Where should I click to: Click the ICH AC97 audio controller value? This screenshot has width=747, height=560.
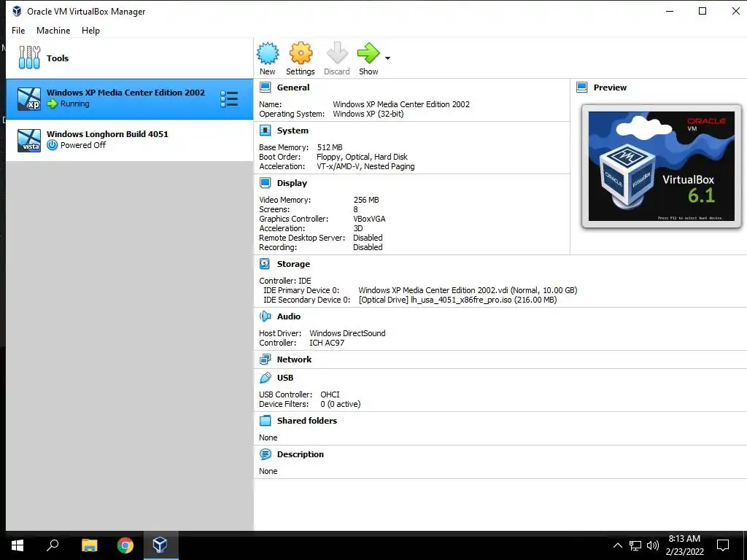(327, 343)
